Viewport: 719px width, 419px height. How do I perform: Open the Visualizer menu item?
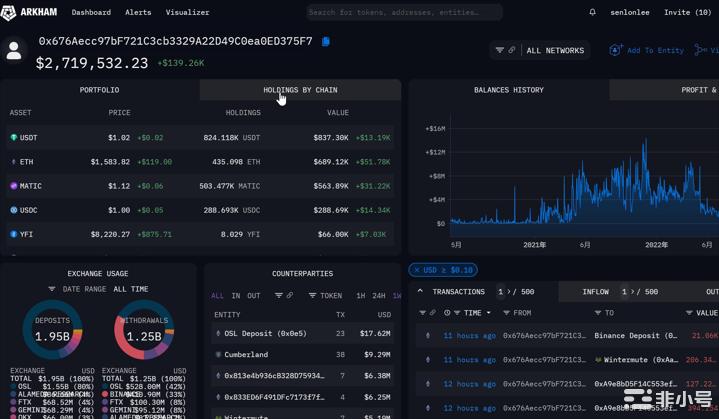tap(187, 12)
